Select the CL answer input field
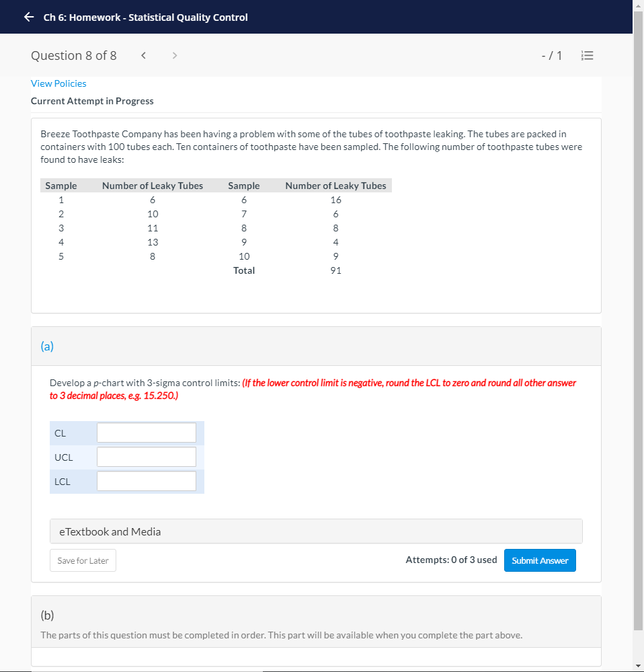This screenshot has height=672, width=644. (x=146, y=432)
